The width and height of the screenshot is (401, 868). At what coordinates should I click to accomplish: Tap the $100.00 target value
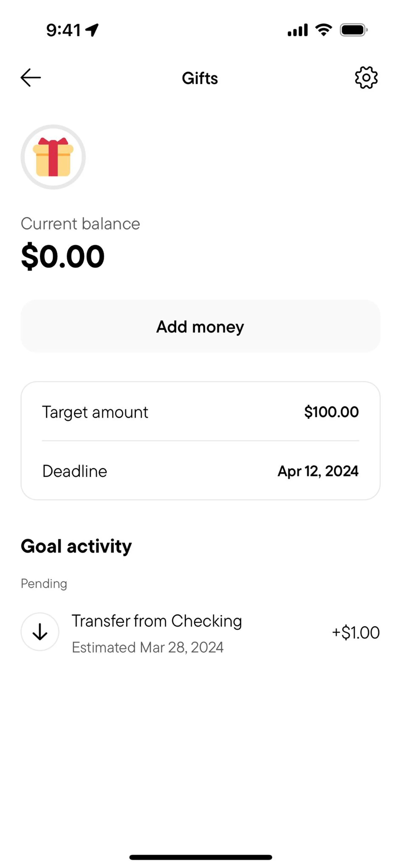click(x=331, y=412)
